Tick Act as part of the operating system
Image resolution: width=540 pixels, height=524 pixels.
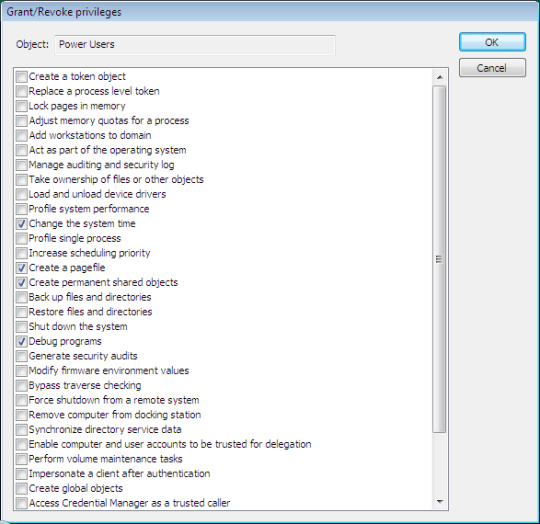[x=21, y=150]
